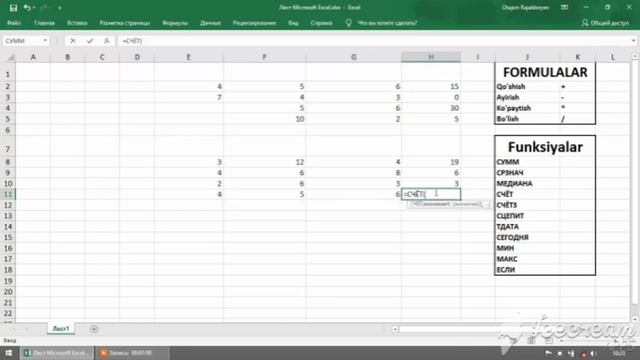This screenshot has height=360, width=640.
Task: Click the Undo arrow icon
Action: pyautogui.click(x=27, y=8)
